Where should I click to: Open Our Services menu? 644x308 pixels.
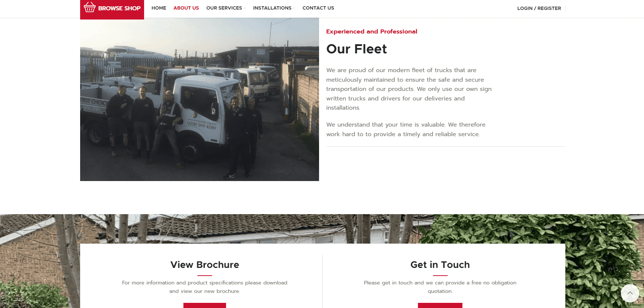point(224,8)
